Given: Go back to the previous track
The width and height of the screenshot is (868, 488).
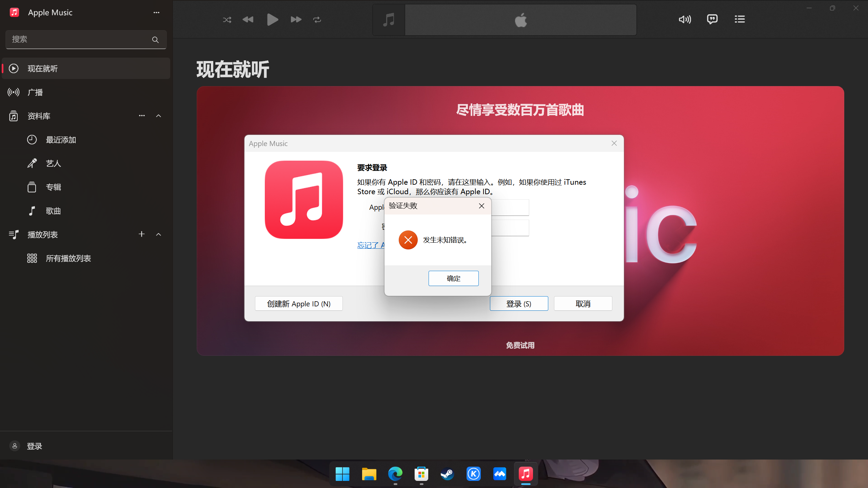Looking at the screenshot, I should [248, 20].
